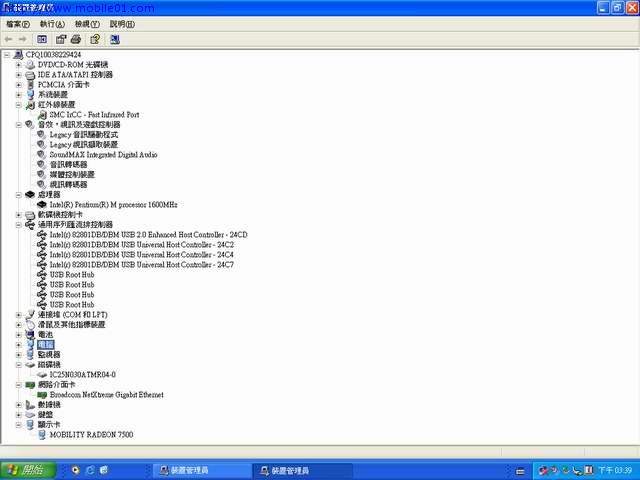Select USB Universal Host Controller - 24C7
The height and width of the screenshot is (480, 640).
[142, 264]
